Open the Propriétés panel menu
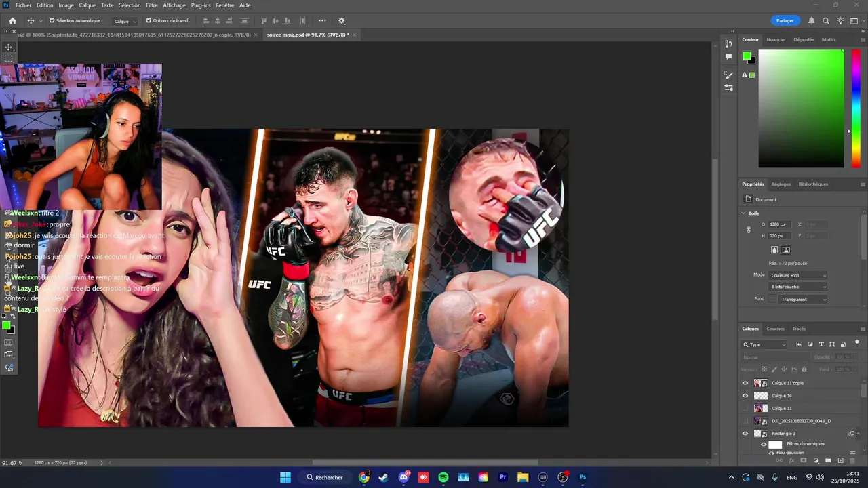The image size is (868, 488). coord(863,184)
